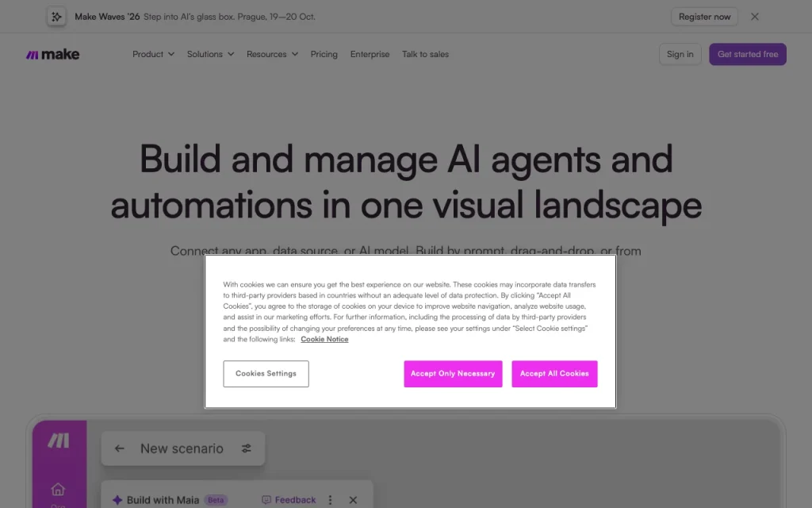Viewport: 812px width, 508px height.
Task: Click the back arrow beside New scenario
Action: click(x=120, y=448)
